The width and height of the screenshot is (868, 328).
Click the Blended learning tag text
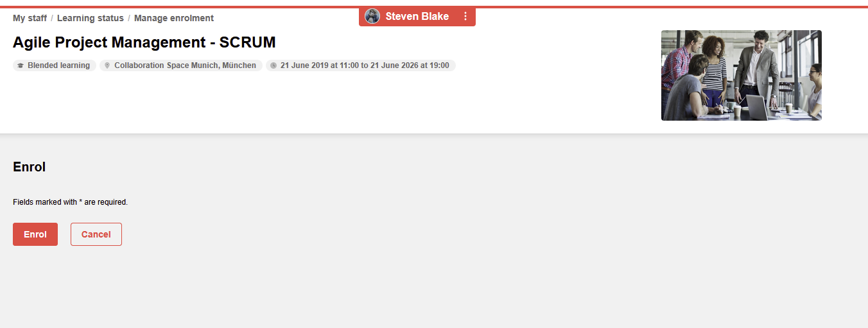(58, 65)
